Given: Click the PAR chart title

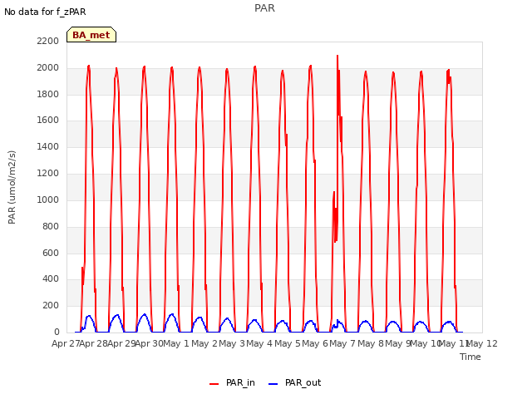Looking at the screenshot, I should 264,8.
